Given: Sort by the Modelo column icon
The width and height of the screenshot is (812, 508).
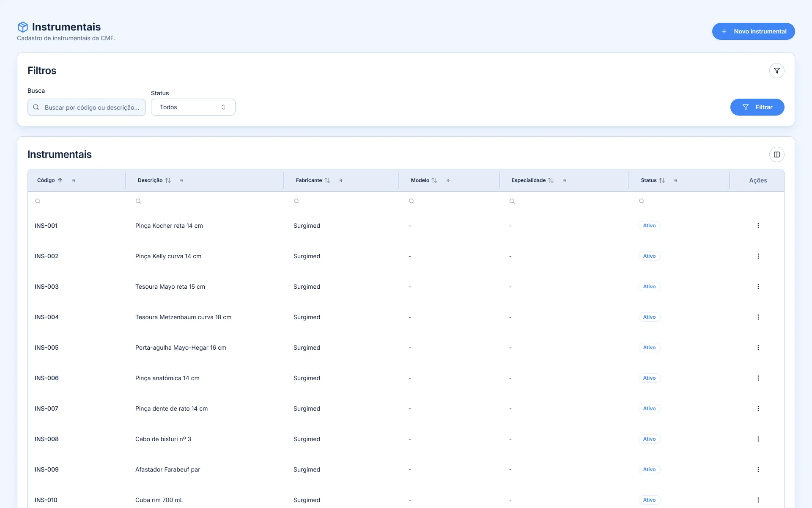Looking at the screenshot, I should [434, 180].
